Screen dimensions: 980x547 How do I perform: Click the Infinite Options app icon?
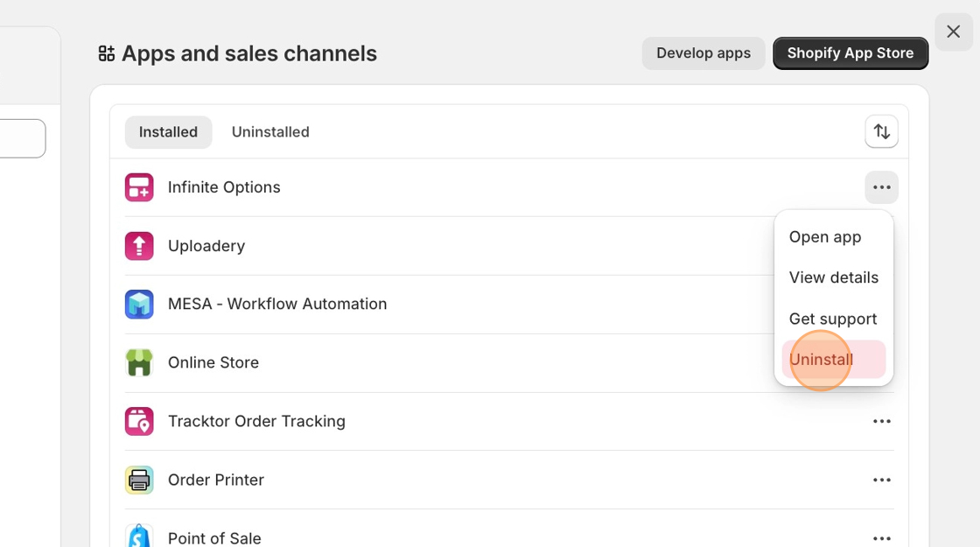139,187
